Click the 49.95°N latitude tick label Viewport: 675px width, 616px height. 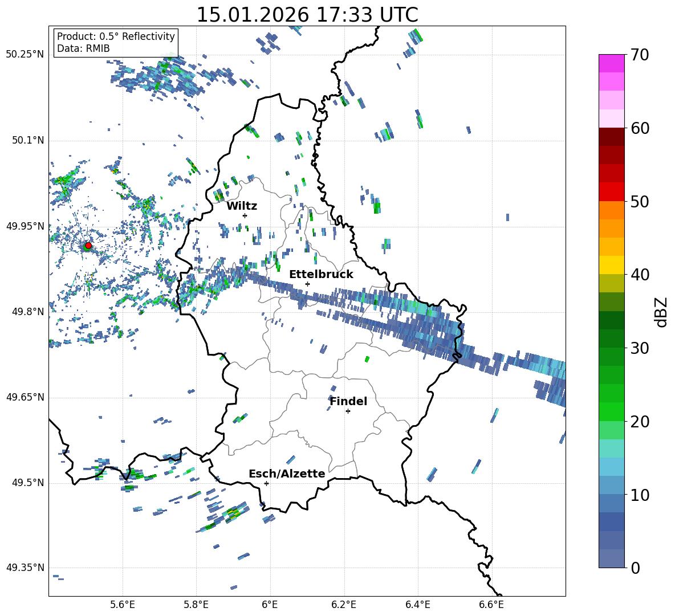click(25, 226)
